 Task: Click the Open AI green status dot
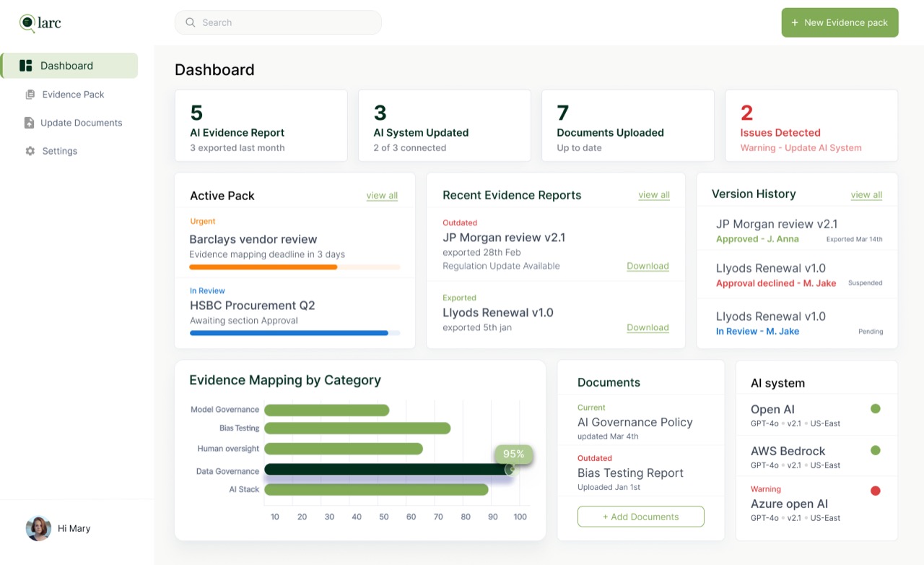pos(876,409)
